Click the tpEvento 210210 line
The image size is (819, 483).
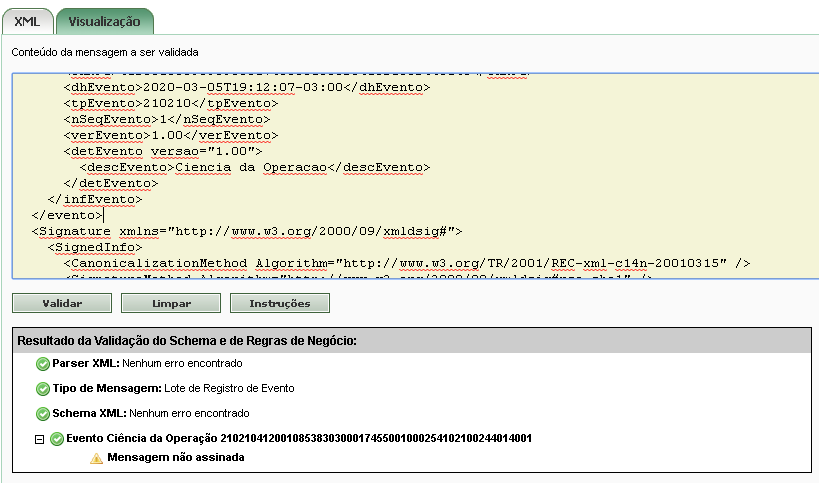(x=171, y=103)
